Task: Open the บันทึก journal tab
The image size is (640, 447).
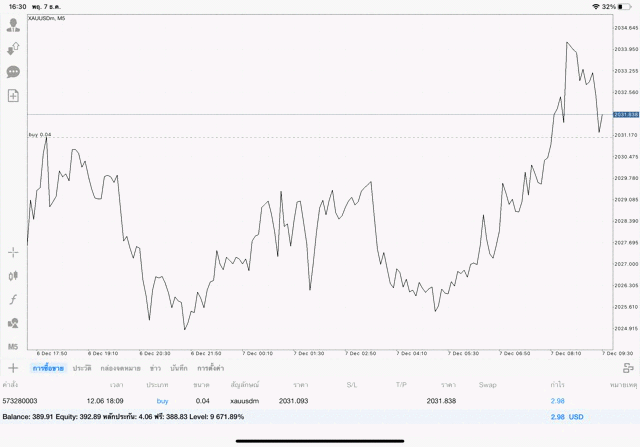Action: [x=180, y=369]
